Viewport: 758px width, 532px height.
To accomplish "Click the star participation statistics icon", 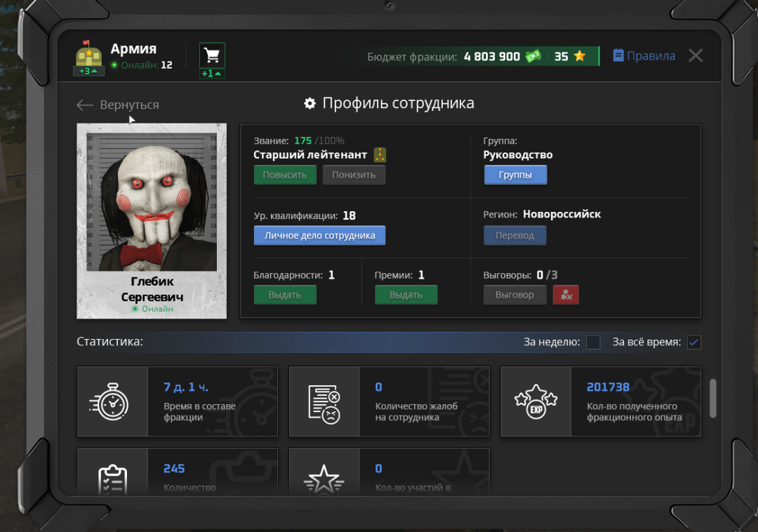I will click(324, 479).
